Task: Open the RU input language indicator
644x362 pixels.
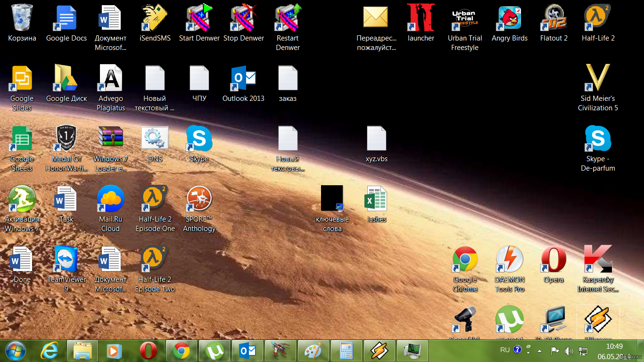Action: [x=505, y=350]
